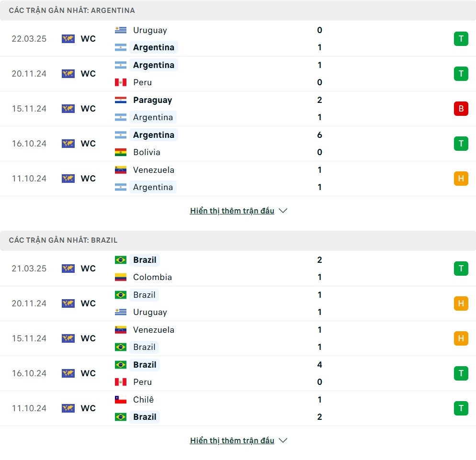This screenshot has width=476, height=460.
Task: Expand more Brazil matches chevron
Action: click(x=283, y=440)
